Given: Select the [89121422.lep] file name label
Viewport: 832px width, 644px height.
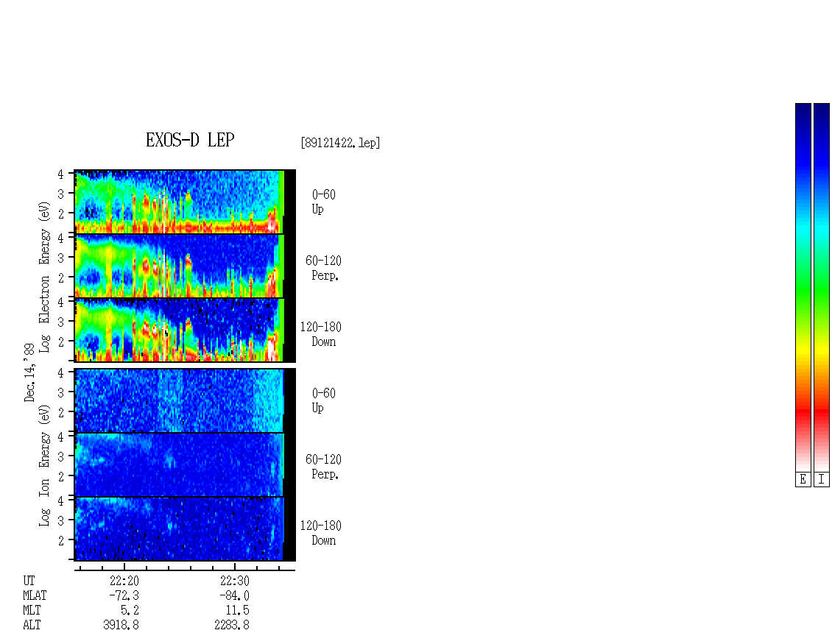Looking at the screenshot, I should 340,143.
